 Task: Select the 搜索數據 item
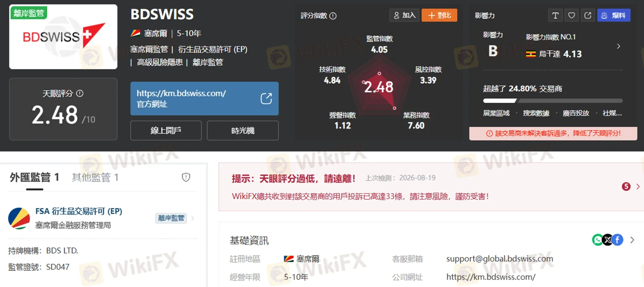(536, 113)
